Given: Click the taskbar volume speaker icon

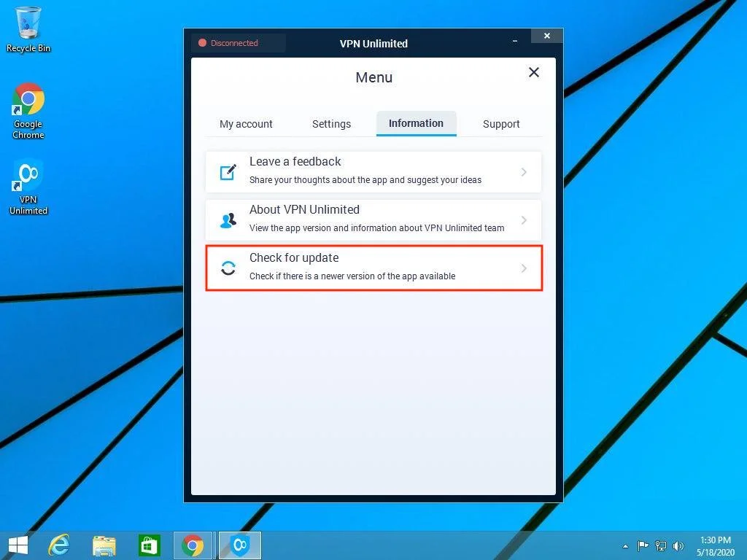Looking at the screenshot, I should (x=678, y=545).
